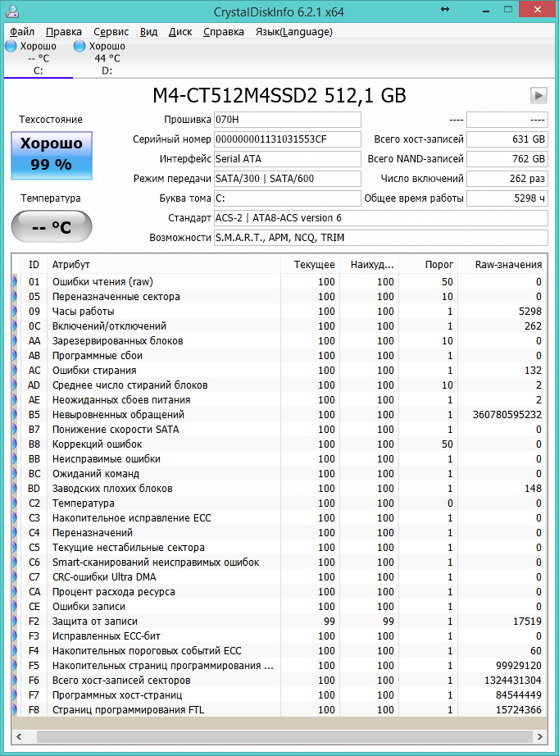
Task: Maximize the CrystalDiskInfo window
Action: 507,9
